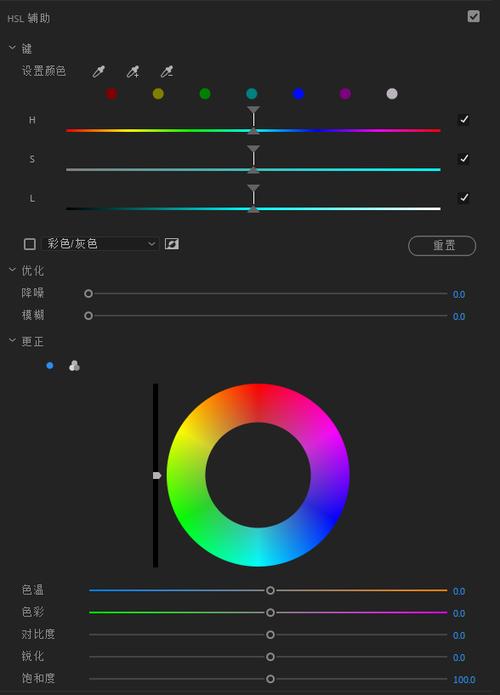
Task: Click the 锐化 slider knob
Action: (270, 657)
